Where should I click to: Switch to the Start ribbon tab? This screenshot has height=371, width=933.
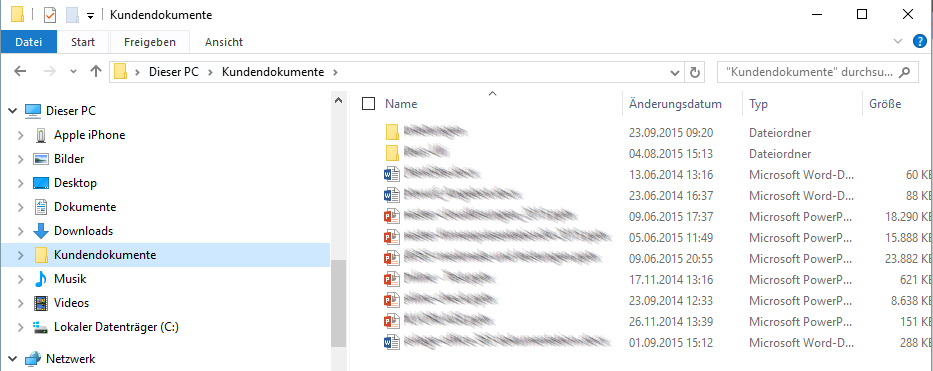point(83,42)
